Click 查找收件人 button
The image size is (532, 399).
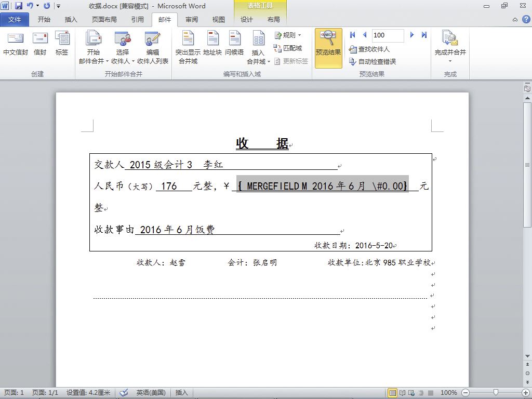(369, 49)
